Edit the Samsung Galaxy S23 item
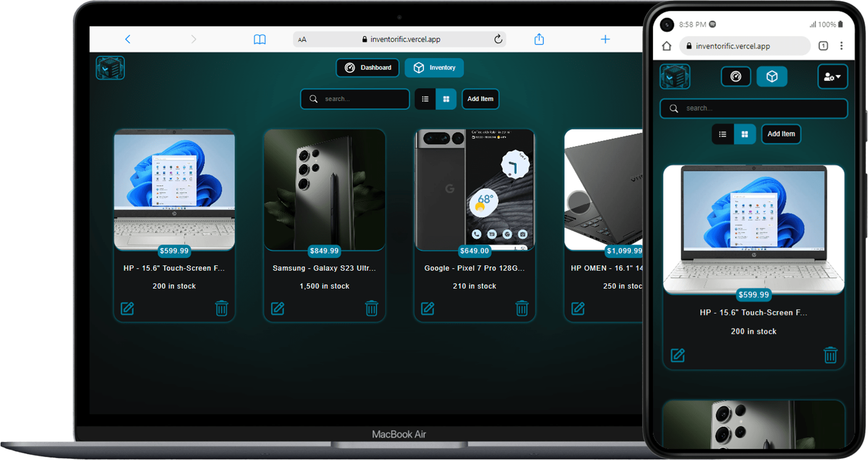 (278, 309)
